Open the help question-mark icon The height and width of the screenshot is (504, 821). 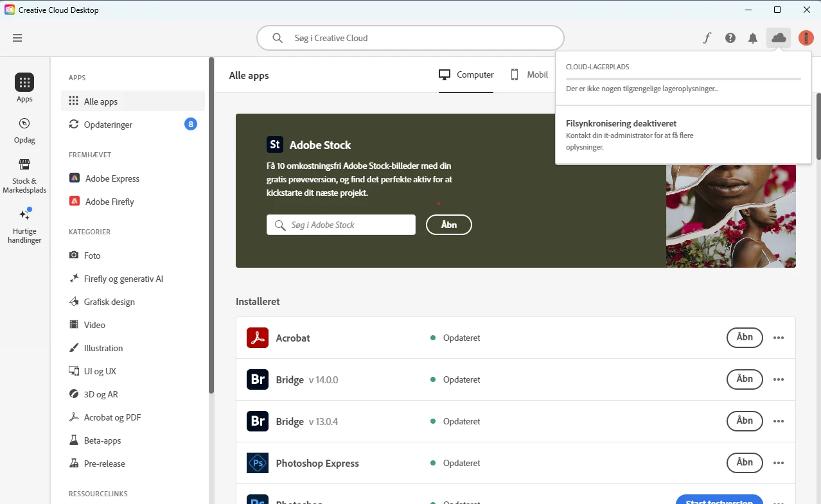[x=730, y=38]
